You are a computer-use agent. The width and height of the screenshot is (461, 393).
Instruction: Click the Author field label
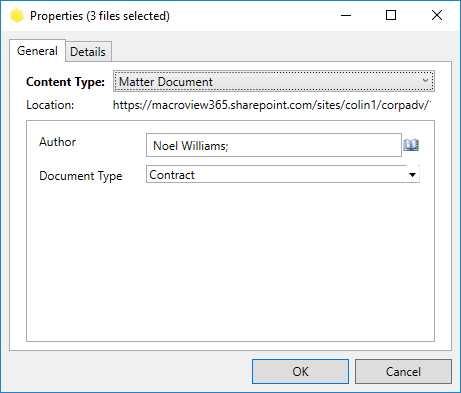pos(57,142)
